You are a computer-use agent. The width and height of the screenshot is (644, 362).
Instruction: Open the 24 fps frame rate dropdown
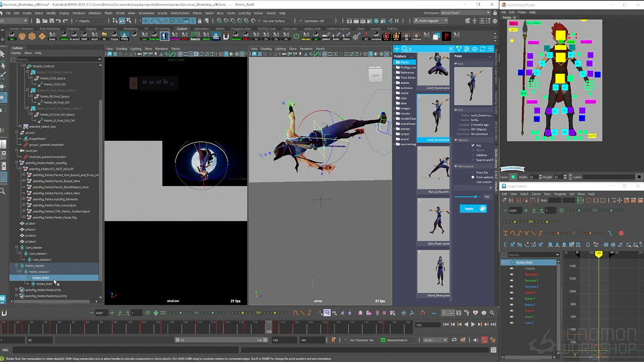point(435,340)
